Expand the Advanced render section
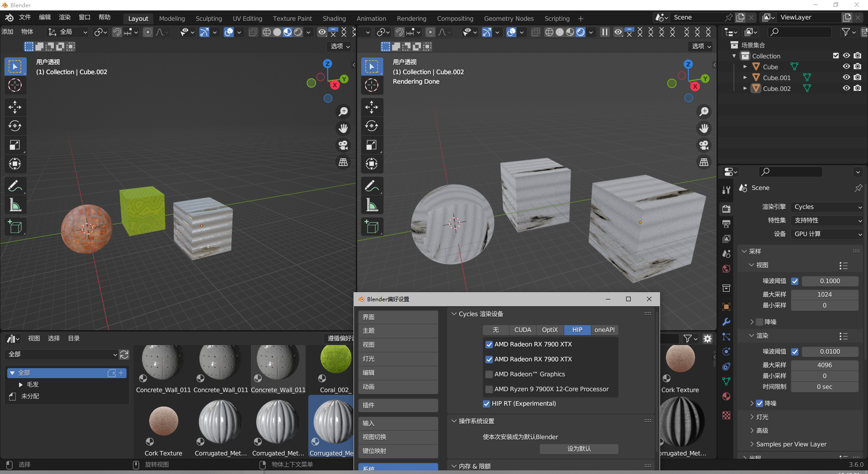 [x=752, y=431]
